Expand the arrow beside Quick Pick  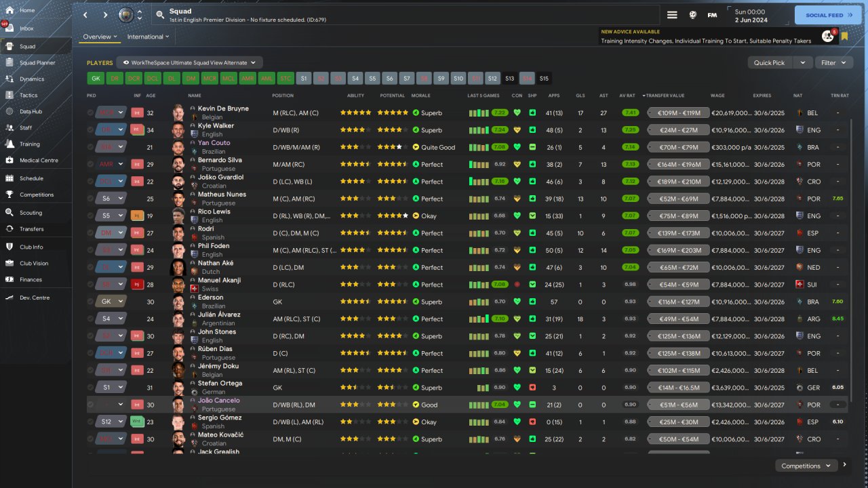803,62
